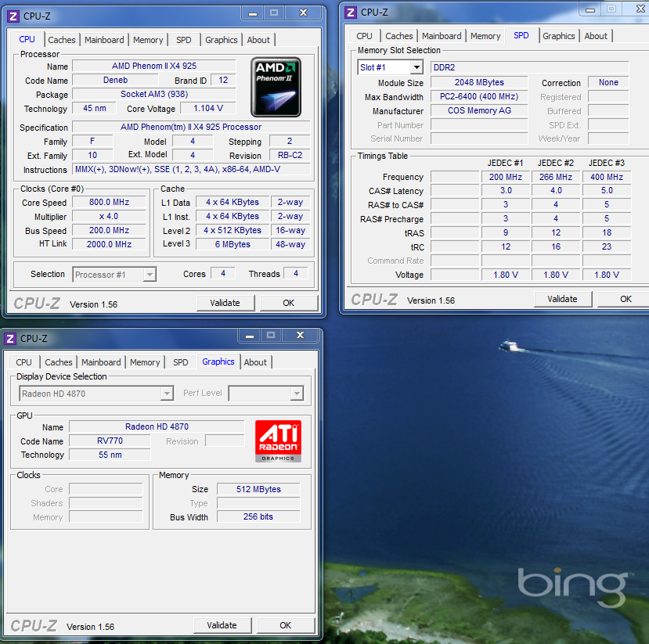Click the CPU-Z title icon of the SPD window
The height and width of the screenshot is (644, 649).
pyautogui.click(x=351, y=12)
